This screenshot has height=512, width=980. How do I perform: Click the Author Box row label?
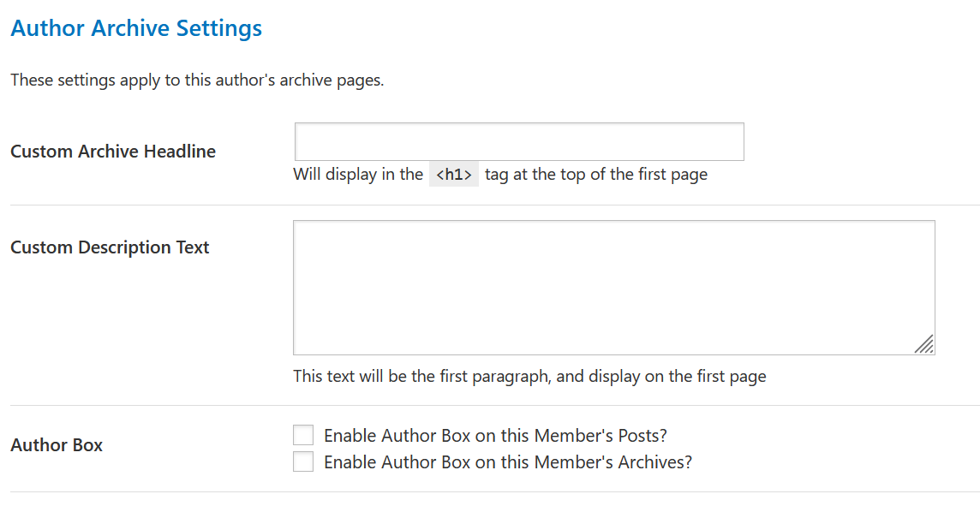[x=57, y=445]
